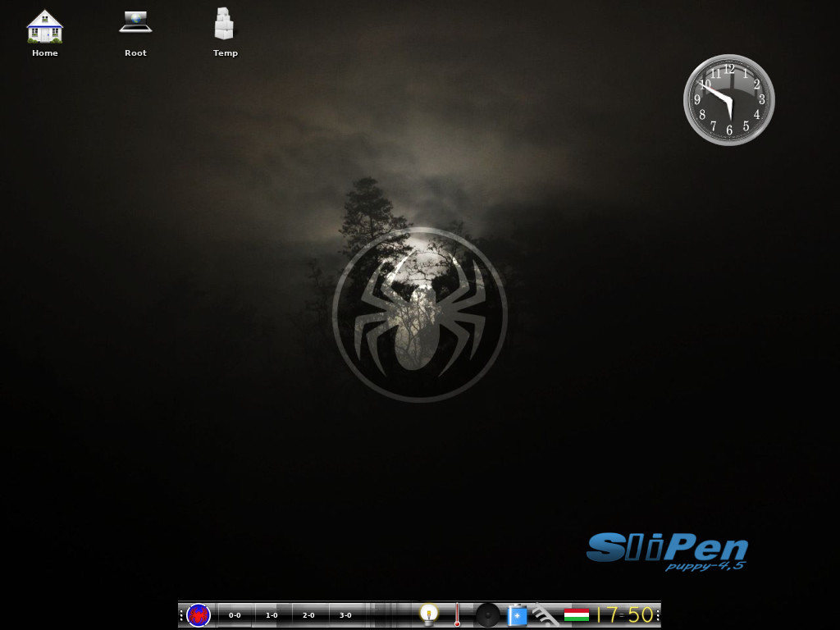The width and height of the screenshot is (840, 630).
Task: Click the Hungarian flag keyboard layout icon
Action: 577,615
